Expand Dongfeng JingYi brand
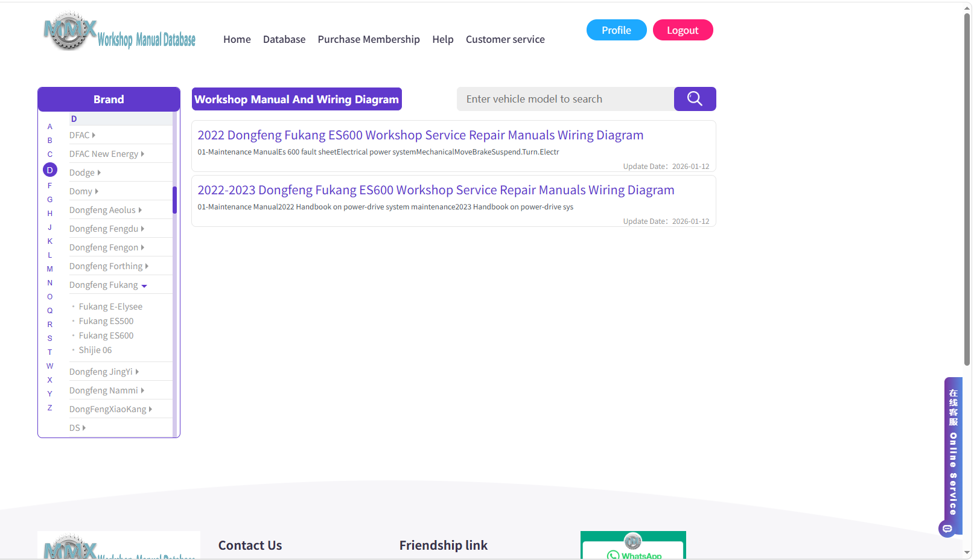The width and height of the screenshot is (974, 560). (x=104, y=372)
